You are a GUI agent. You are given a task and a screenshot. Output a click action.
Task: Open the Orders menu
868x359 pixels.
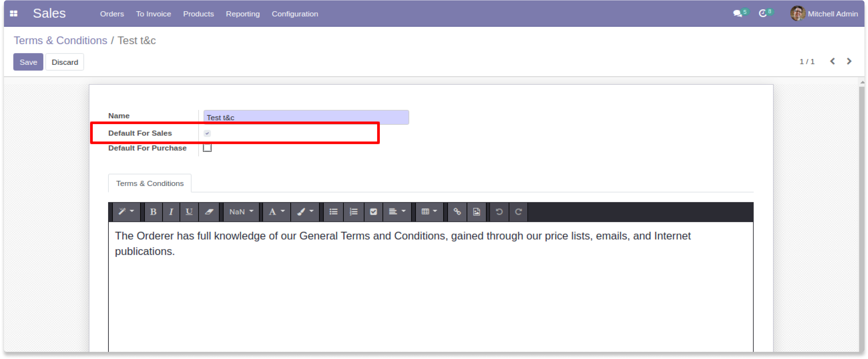[x=112, y=14]
